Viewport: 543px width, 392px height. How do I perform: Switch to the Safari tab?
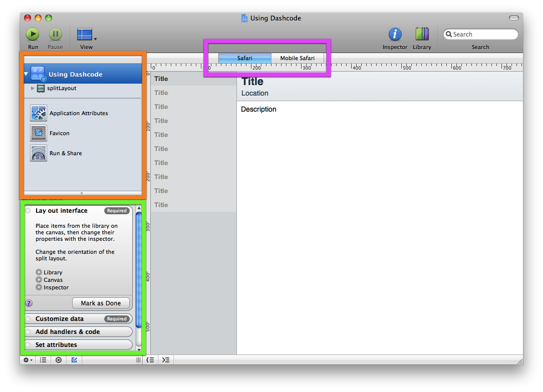coord(245,58)
